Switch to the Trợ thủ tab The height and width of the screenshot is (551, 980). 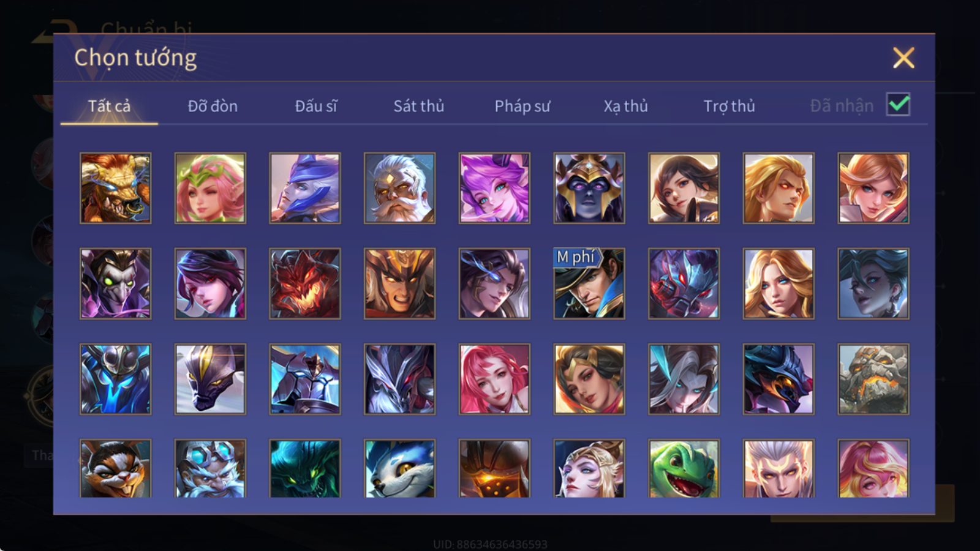(x=729, y=107)
